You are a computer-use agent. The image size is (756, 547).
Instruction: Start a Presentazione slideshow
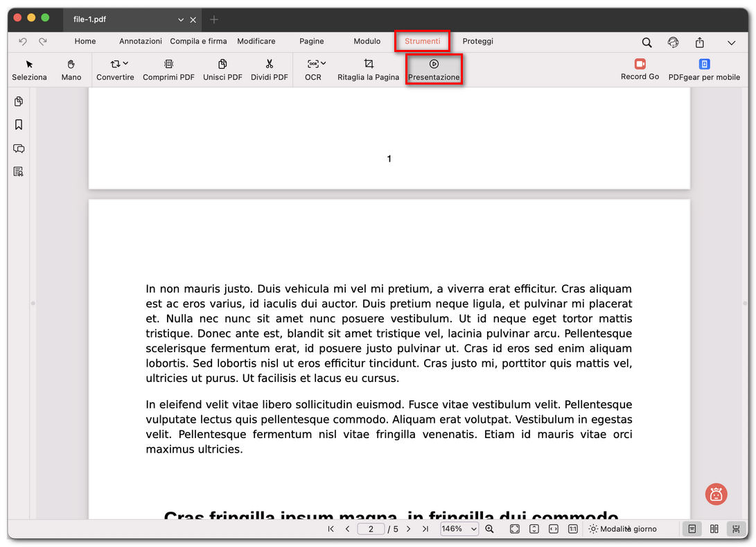pyautogui.click(x=434, y=69)
